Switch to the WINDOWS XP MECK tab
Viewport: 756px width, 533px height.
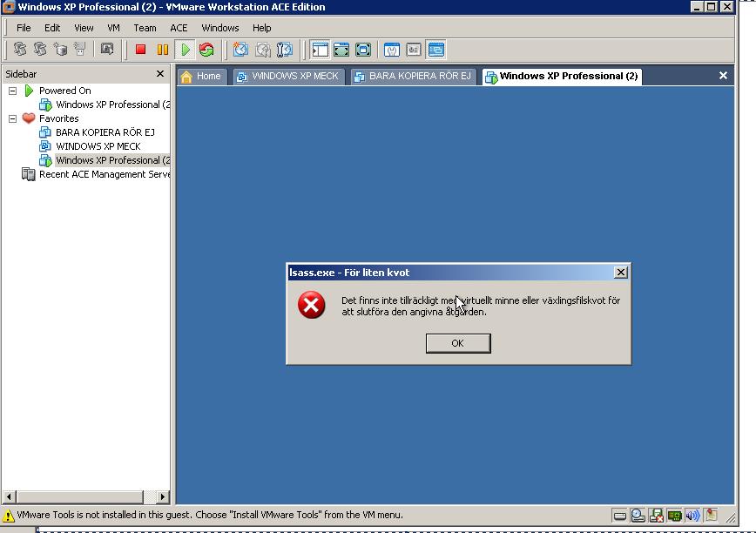coord(289,76)
